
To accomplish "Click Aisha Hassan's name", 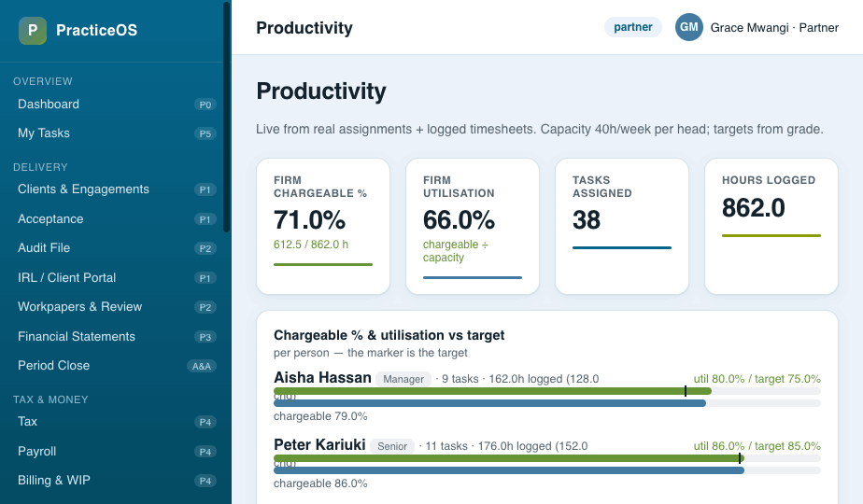I will click(322, 377).
